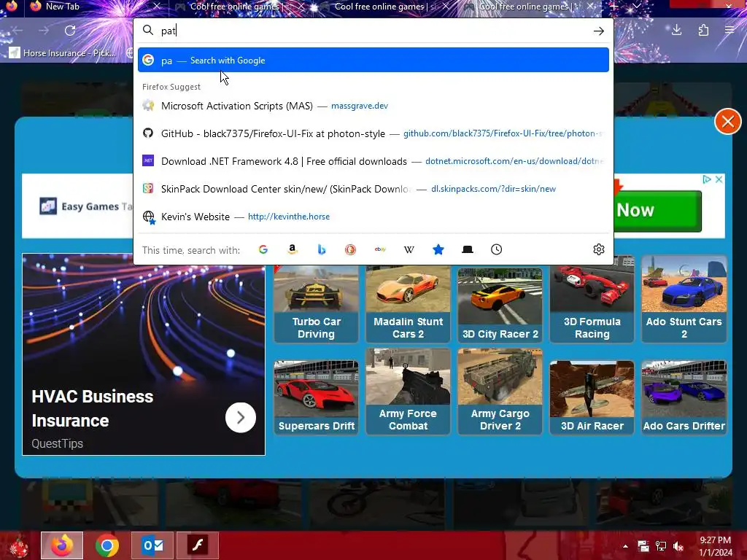Open Firefox from the taskbar
This screenshot has width=747, height=560.
pos(62,545)
